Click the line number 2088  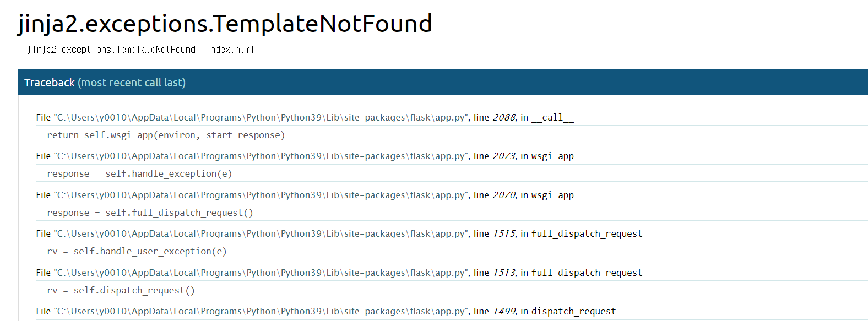click(503, 117)
